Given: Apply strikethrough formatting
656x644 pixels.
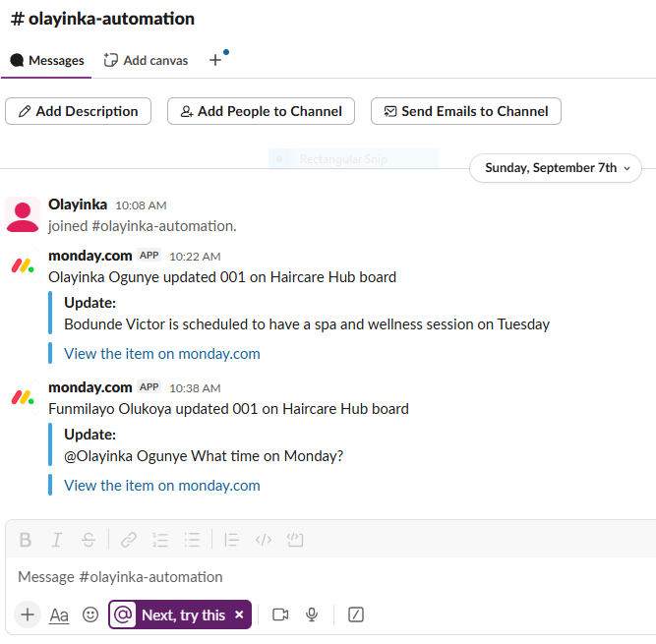Looking at the screenshot, I should 89,540.
